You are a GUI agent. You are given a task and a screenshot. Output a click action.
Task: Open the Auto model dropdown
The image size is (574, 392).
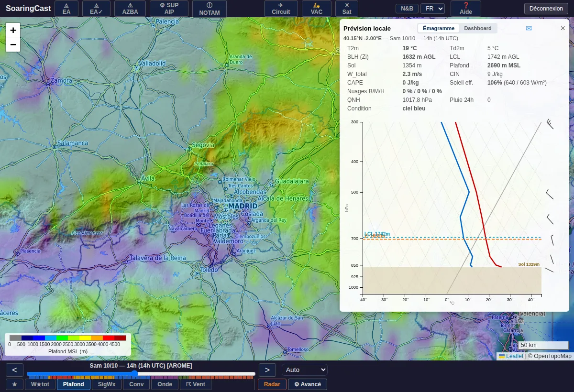pyautogui.click(x=305, y=370)
